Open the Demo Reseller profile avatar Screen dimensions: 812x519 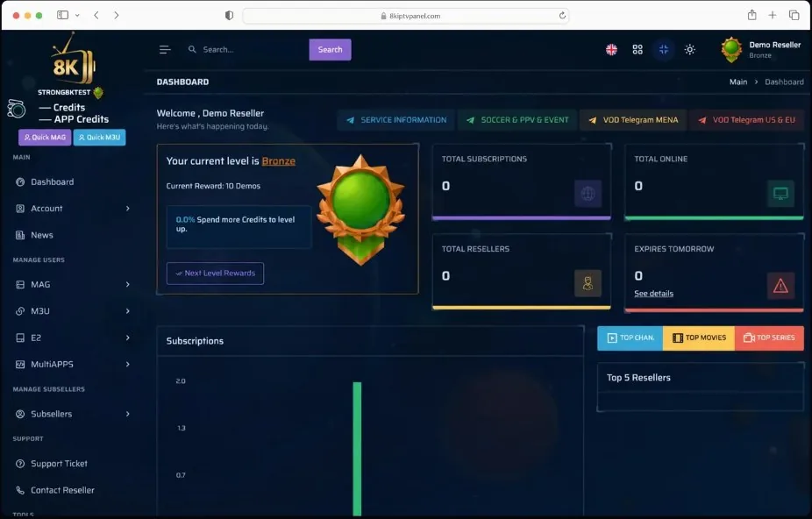pos(731,50)
